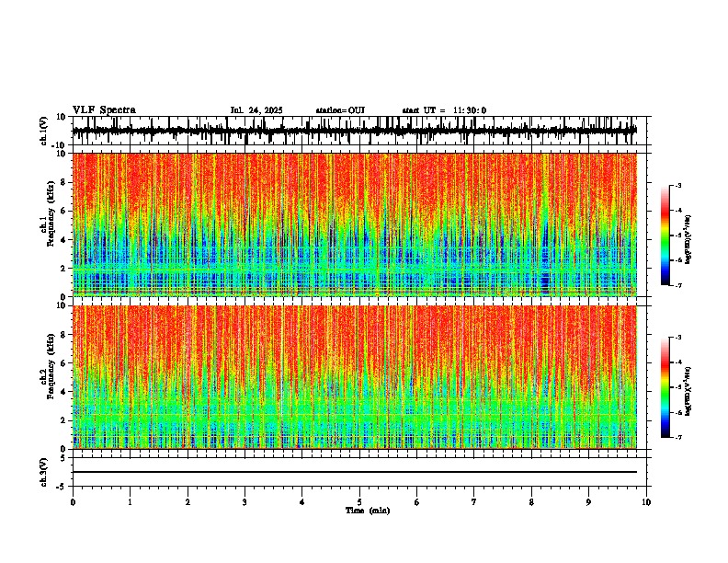Image resolution: width=728 pixels, height=563 pixels.
Task: Click the 'ch.1(V)' waveform axis label
Action: (45, 131)
